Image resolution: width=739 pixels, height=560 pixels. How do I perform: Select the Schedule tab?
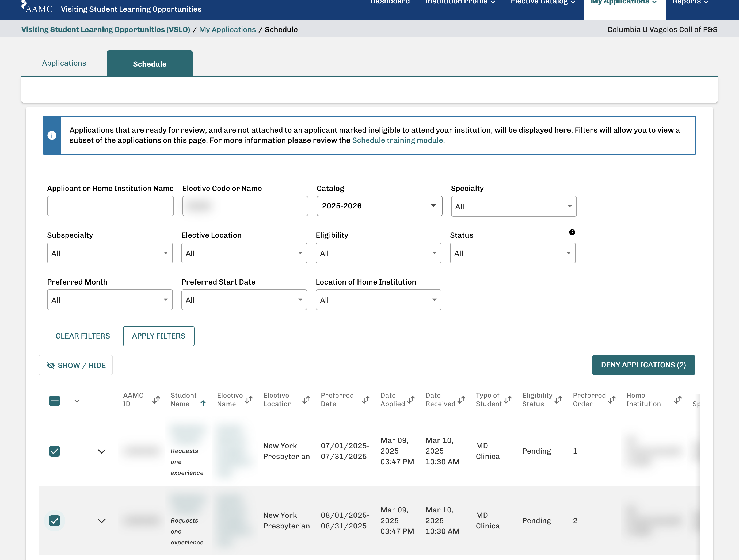[x=150, y=63]
